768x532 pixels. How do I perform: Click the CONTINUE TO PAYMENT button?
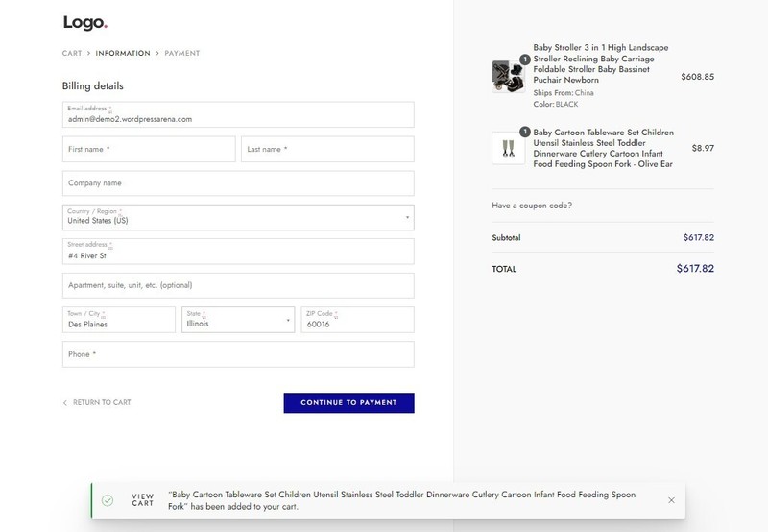click(x=348, y=402)
